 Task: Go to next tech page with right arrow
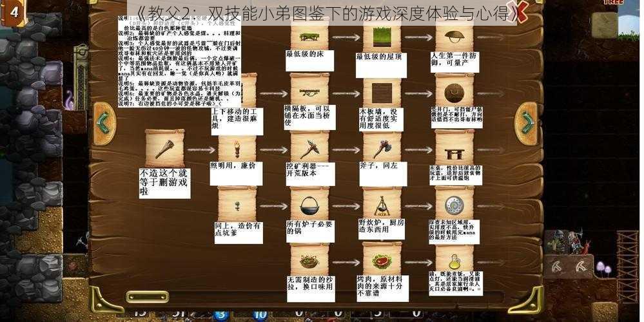[527, 122]
